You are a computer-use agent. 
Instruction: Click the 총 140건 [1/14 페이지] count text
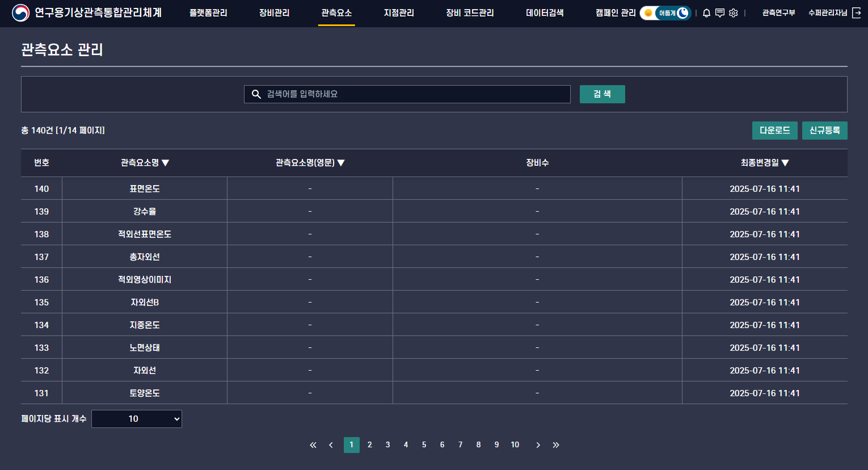pyautogui.click(x=63, y=131)
